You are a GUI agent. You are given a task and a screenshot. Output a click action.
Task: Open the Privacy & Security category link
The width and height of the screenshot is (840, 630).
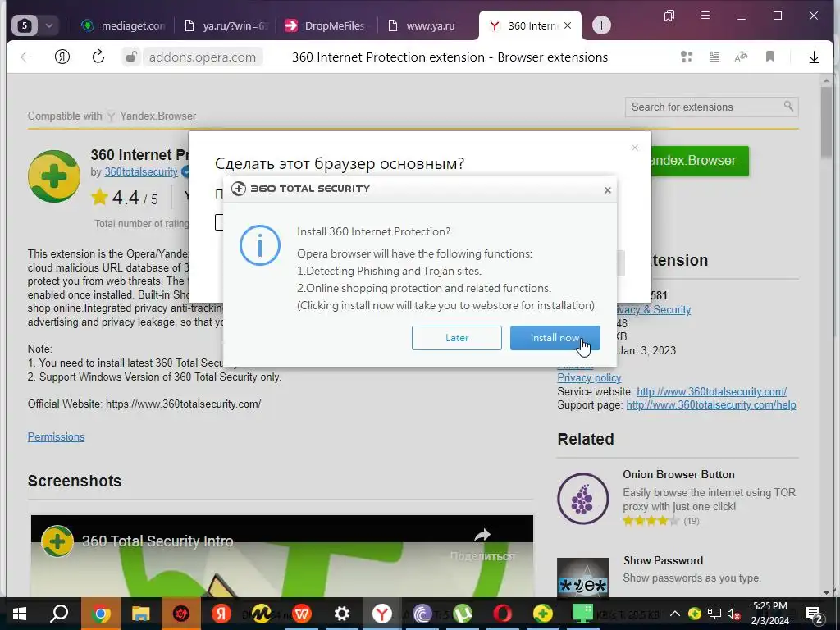(x=654, y=309)
